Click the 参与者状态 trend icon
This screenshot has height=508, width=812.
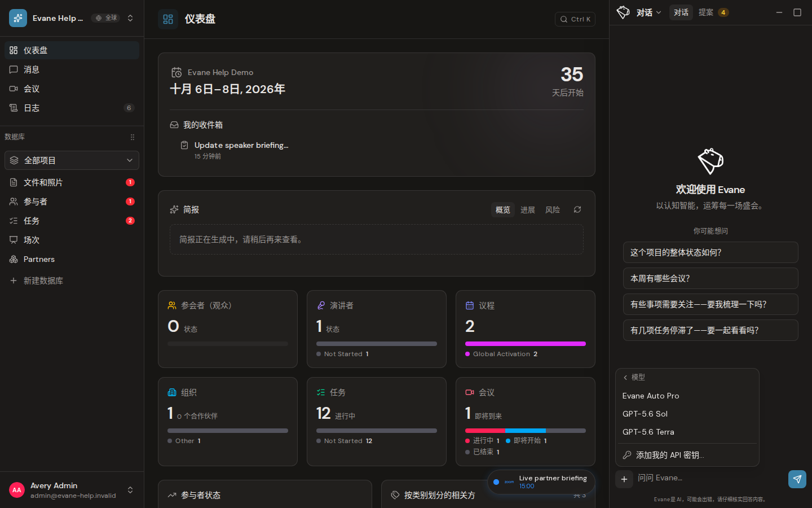coord(172,495)
